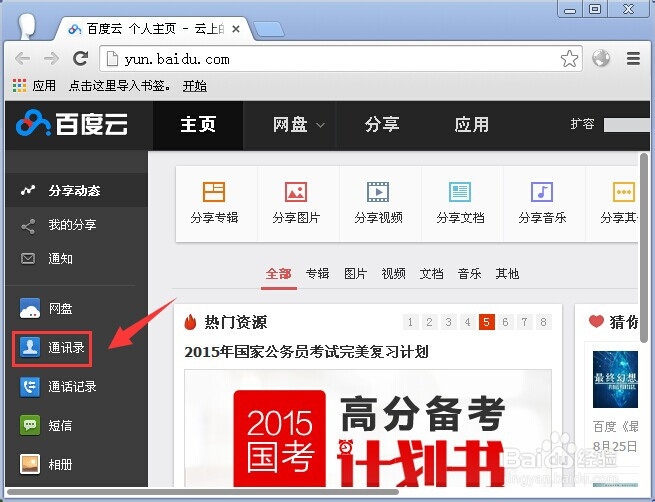Open the 相册 album icon
This screenshot has width=655, height=502.
[x=30, y=464]
